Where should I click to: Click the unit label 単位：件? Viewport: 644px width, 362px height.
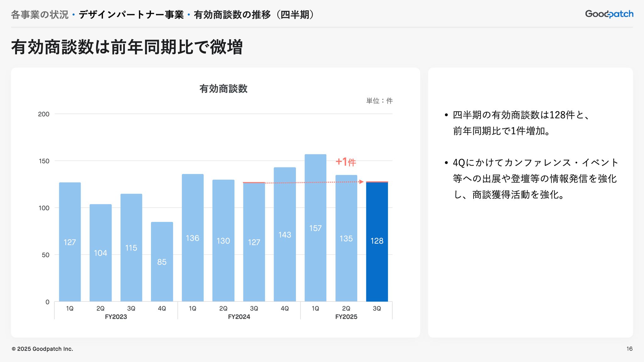[x=380, y=101]
